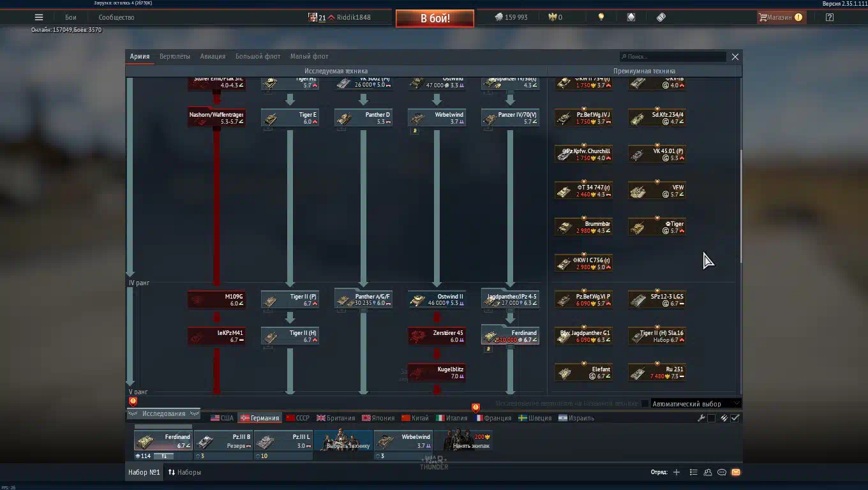
Task: Select Nashorn/Waffenträger group card
Action: (216, 118)
